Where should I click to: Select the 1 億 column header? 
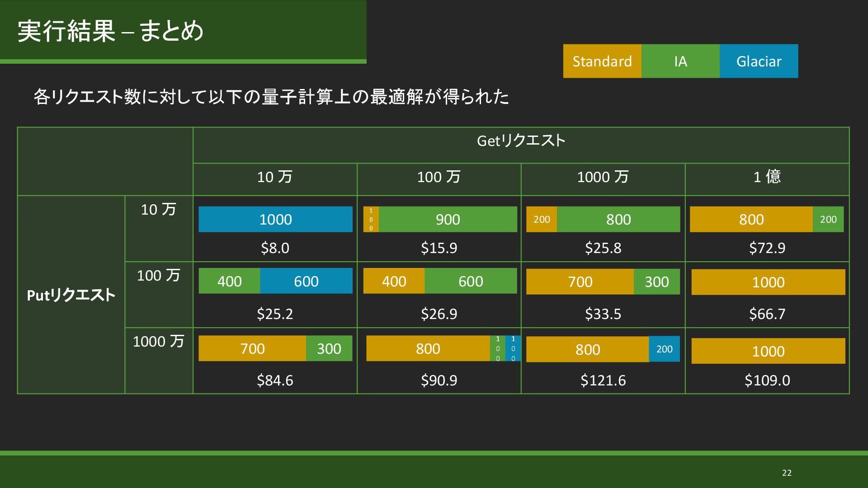tap(767, 177)
